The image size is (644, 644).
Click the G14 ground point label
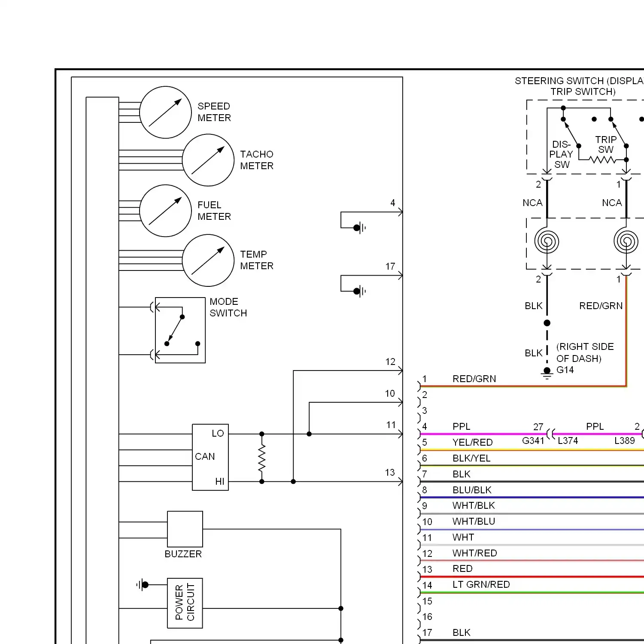(565, 370)
